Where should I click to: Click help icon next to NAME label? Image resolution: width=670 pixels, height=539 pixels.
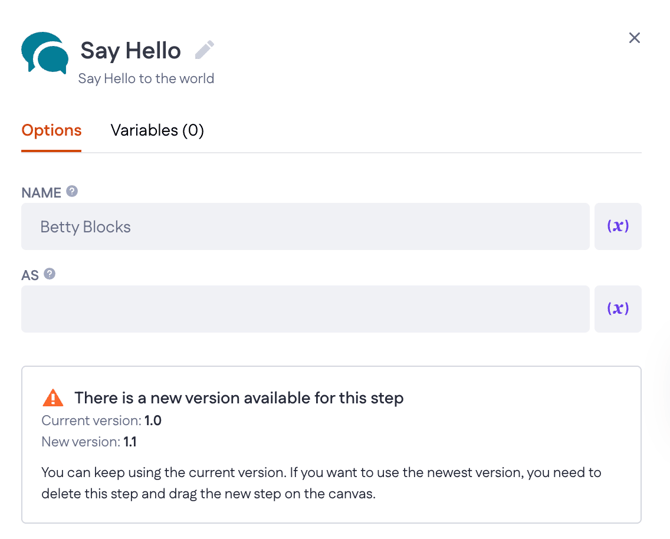72,191
